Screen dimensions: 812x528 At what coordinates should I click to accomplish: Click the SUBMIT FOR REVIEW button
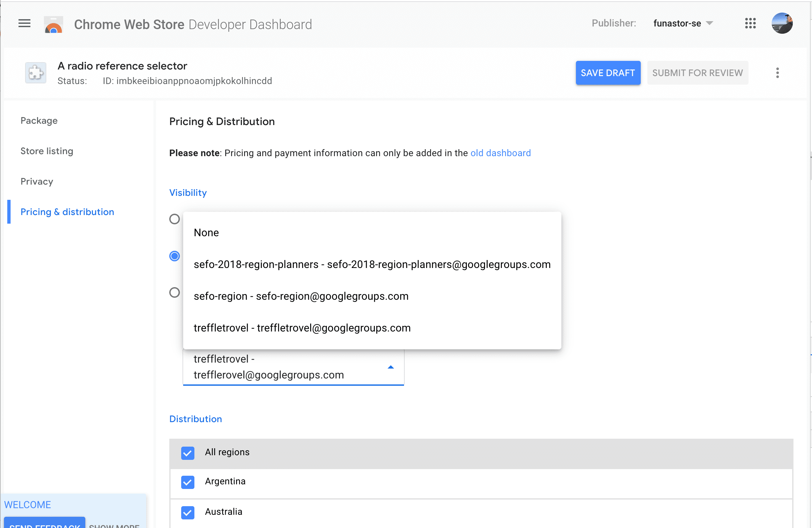(698, 73)
